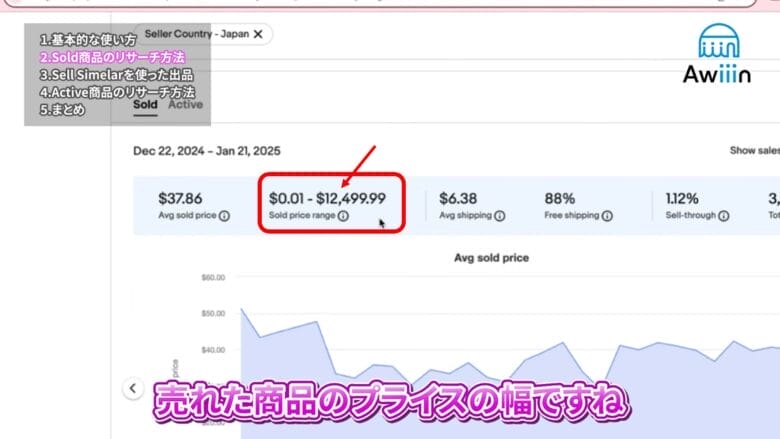Remove the Seller Country - Japan filter chip

(258, 34)
